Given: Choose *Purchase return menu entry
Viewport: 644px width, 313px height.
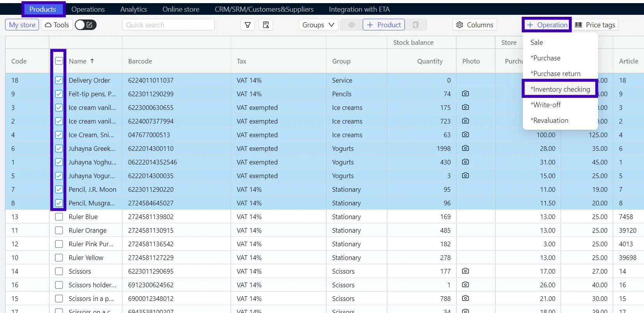Looking at the screenshot, I should tap(560, 74).
